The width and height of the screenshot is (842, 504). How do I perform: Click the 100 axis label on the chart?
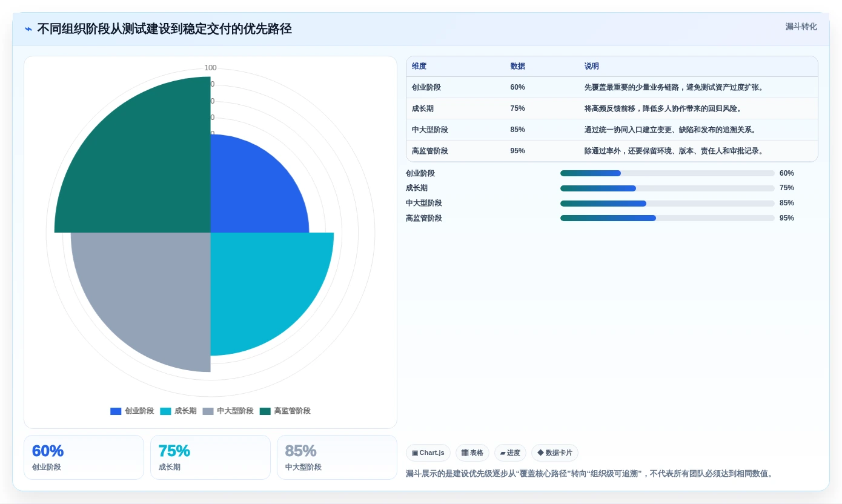210,68
